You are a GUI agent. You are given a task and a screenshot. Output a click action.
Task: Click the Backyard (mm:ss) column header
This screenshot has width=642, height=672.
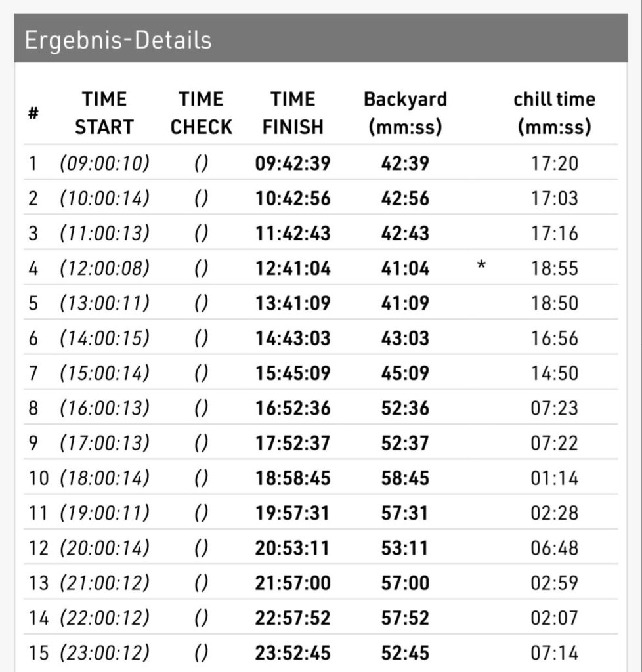pos(405,113)
